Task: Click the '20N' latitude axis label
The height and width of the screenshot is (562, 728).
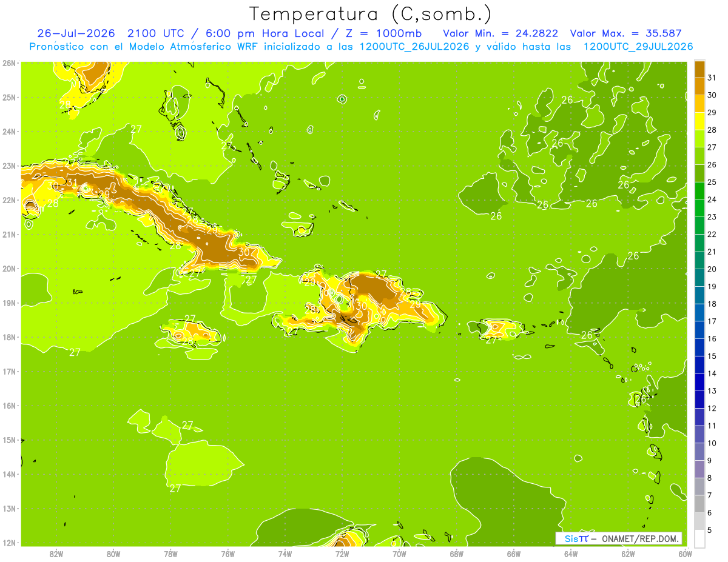Action: (8, 269)
